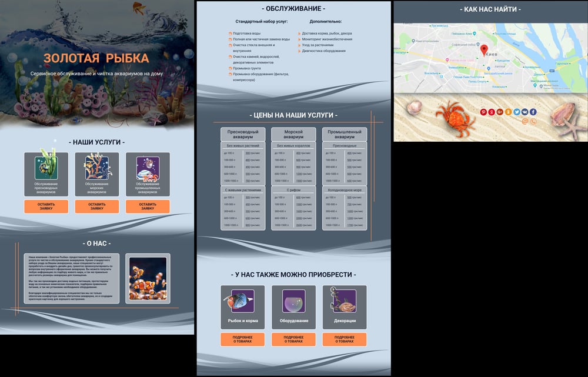Screen dimensions: 588x377
Task: Click the 'Мониторинг жизнеобеспечения' list item
Action: [x=326, y=39]
